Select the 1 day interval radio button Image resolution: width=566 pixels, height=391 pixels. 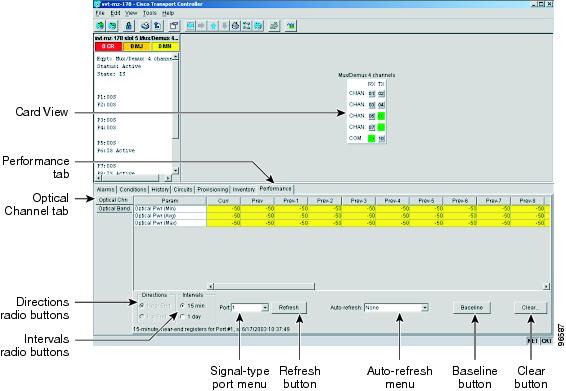tap(183, 317)
